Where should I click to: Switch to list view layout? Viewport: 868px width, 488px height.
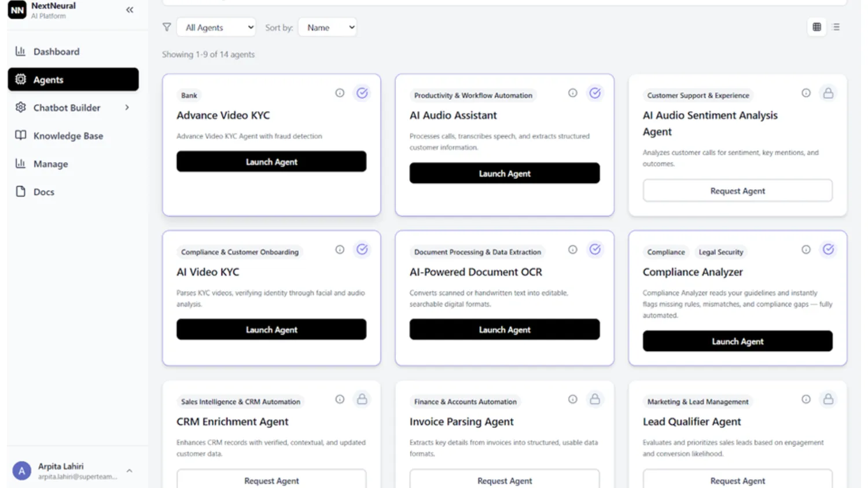[x=836, y=27]
